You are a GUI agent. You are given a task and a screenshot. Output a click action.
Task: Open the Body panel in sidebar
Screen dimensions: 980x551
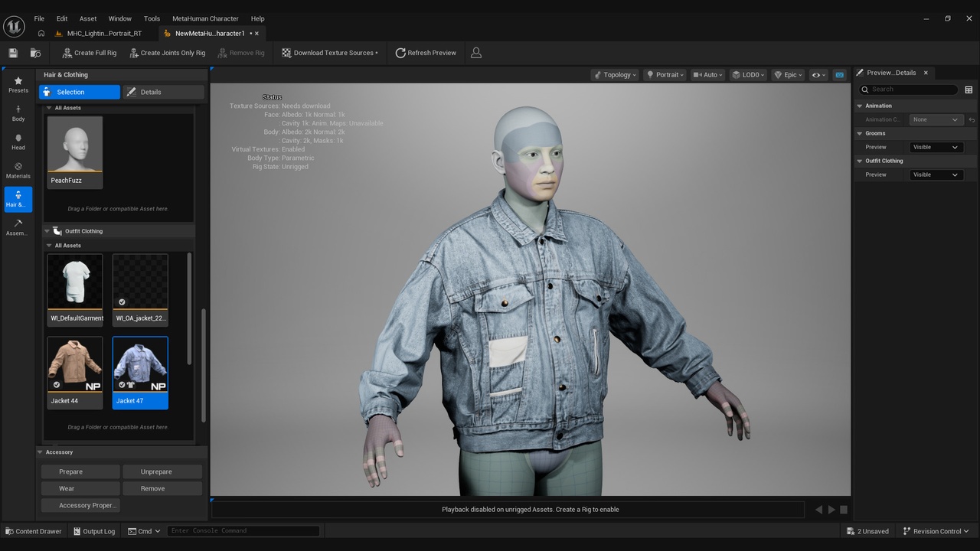pos(18,113)
